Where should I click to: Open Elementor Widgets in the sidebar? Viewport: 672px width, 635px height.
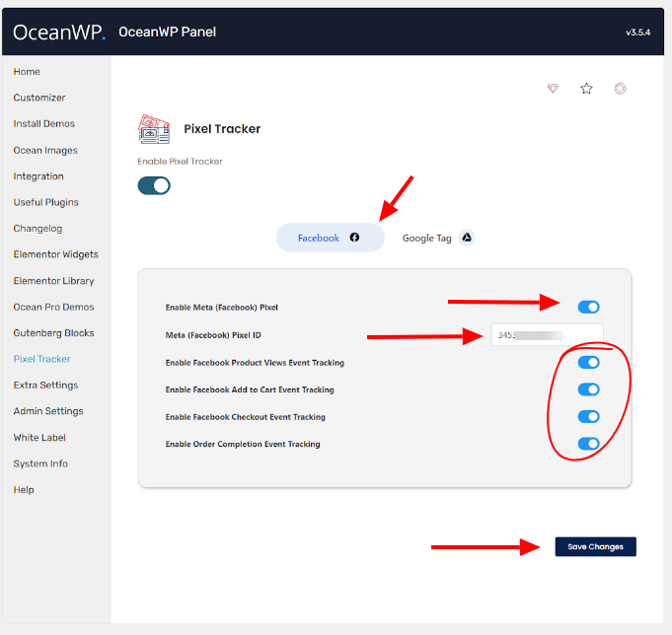[55, 254]
